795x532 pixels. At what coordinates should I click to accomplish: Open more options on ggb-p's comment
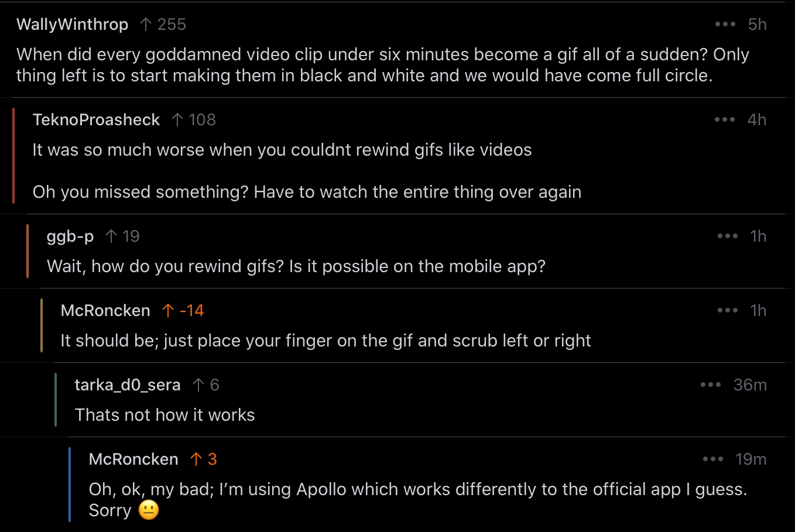[x=727, y=236]
